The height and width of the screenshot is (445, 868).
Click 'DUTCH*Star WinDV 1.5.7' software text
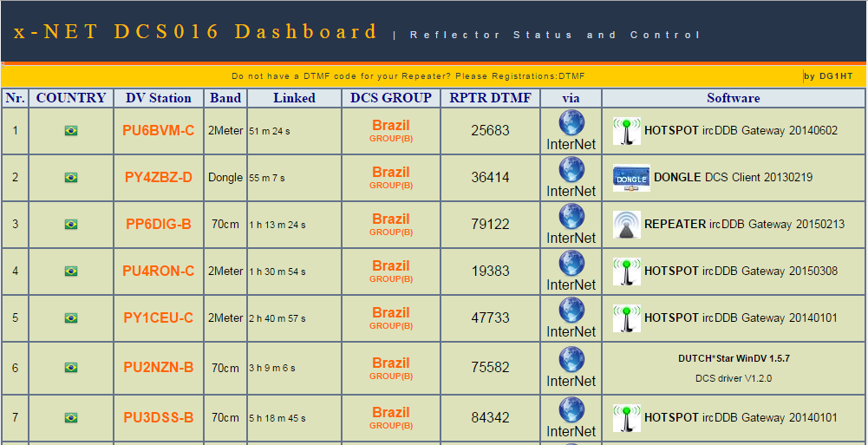point(734,358)
